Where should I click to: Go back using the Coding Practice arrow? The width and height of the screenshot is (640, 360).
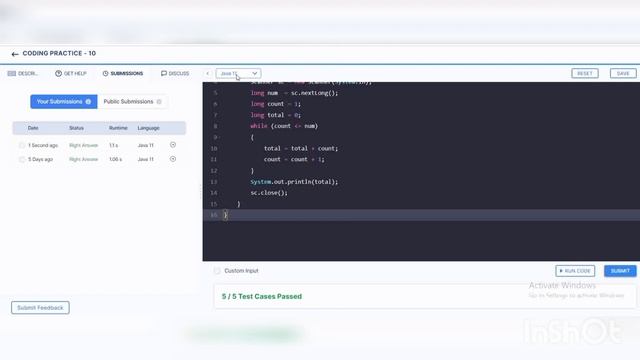pyautogui.click(x=15, y=54)
